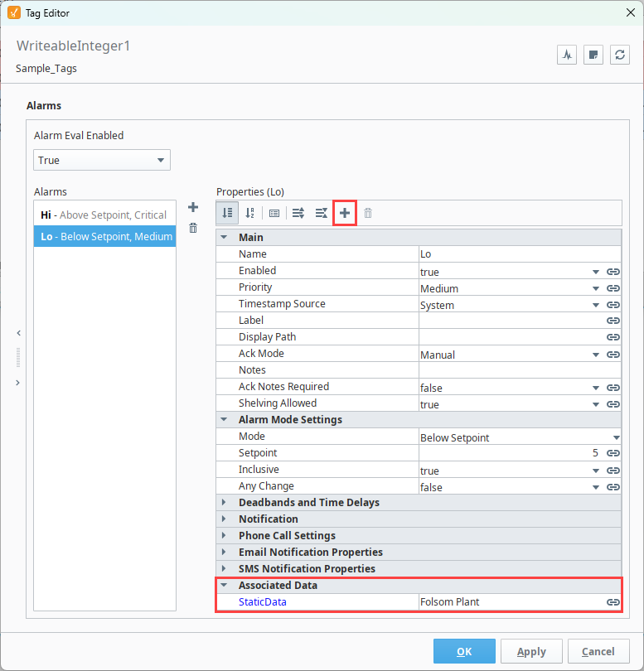Click the expand all categories icon
This screenshot has height=671, width=644.
pos(298,213)
